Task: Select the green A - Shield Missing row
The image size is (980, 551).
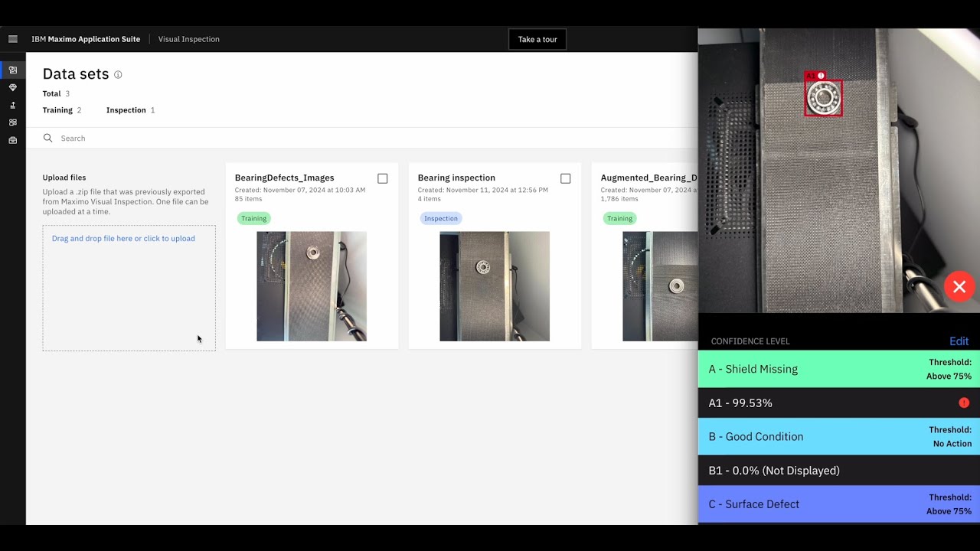Action: click(839, 369)
